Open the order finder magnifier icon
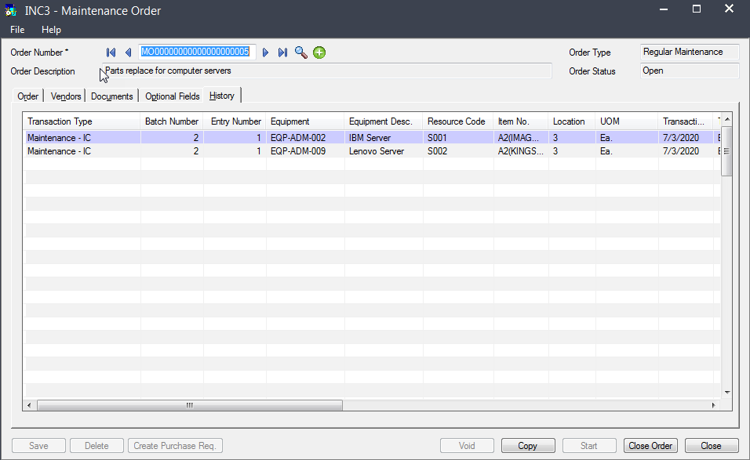 coord(301,52)
